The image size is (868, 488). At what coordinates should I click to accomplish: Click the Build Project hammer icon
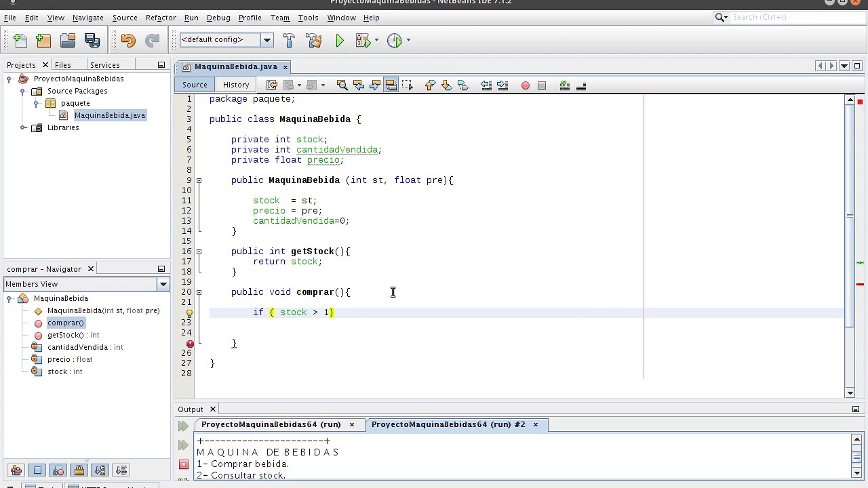(290, 40)
